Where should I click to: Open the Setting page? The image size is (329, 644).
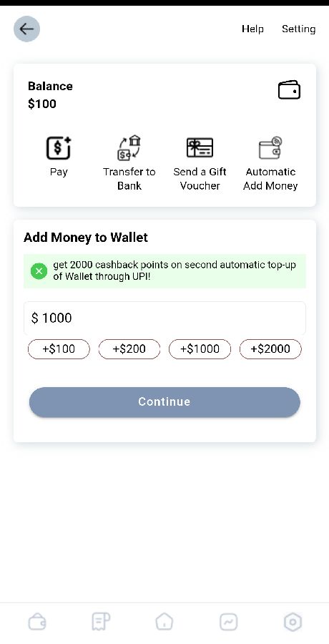298,29
